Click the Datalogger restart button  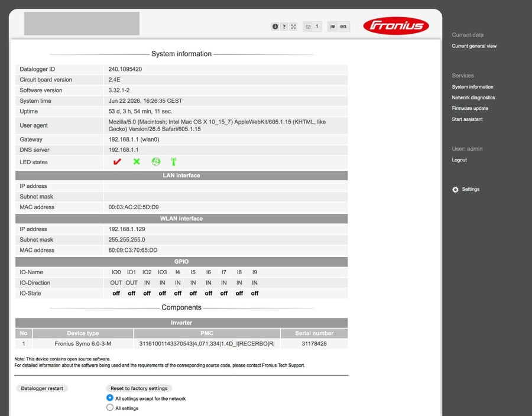tap(42, 388)
